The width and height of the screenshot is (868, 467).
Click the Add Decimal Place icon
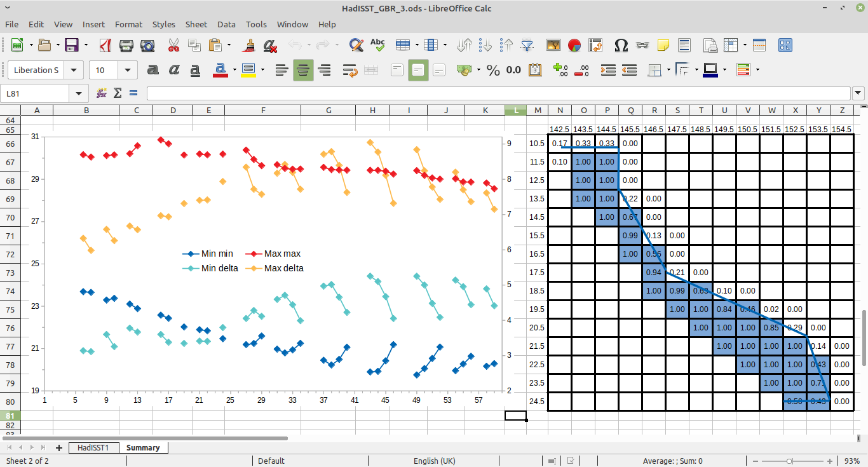pos(560,70)
